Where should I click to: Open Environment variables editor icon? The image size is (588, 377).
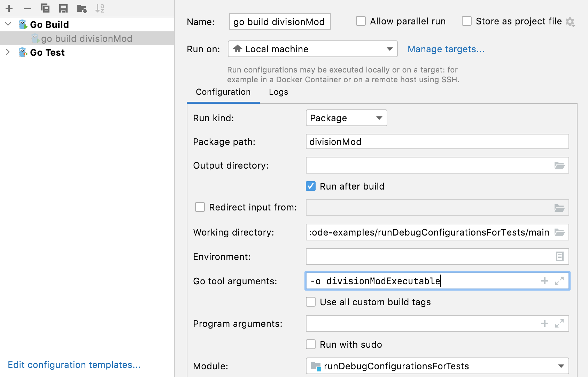click(559, 257)
